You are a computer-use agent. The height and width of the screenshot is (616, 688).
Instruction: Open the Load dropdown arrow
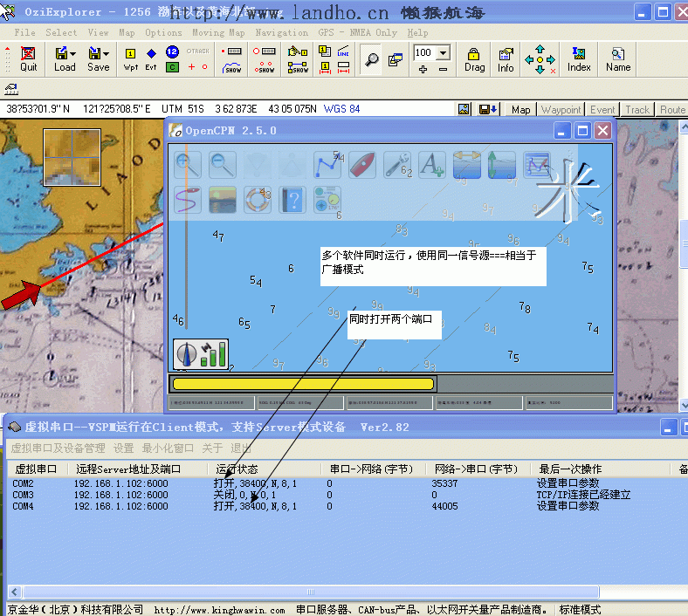tap(72, 53)
